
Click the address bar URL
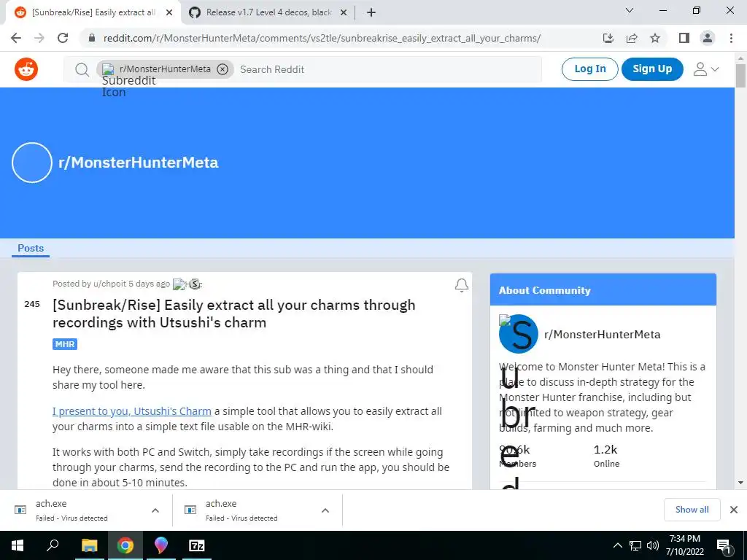click(x=322, y=38)
